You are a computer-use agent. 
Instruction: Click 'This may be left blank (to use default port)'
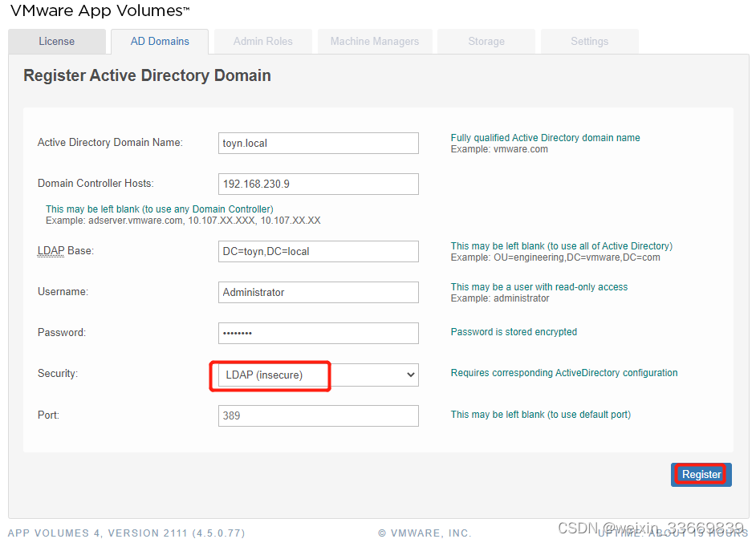tap(540, 415)
